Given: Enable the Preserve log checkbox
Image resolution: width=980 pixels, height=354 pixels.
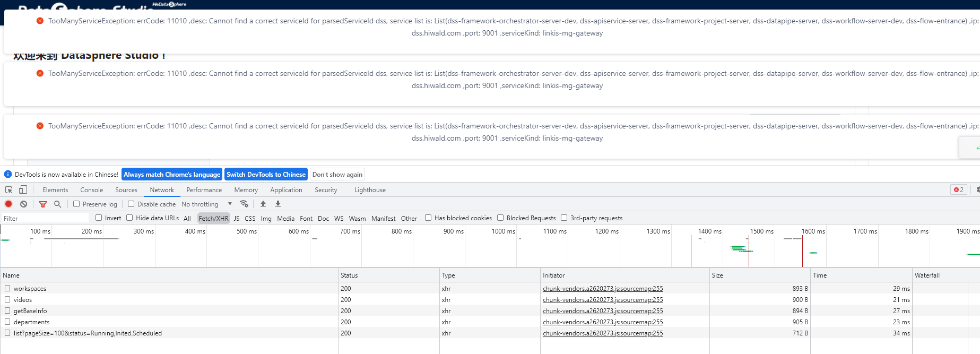Looking at the screenshot, I should click(x=76, y=204).
